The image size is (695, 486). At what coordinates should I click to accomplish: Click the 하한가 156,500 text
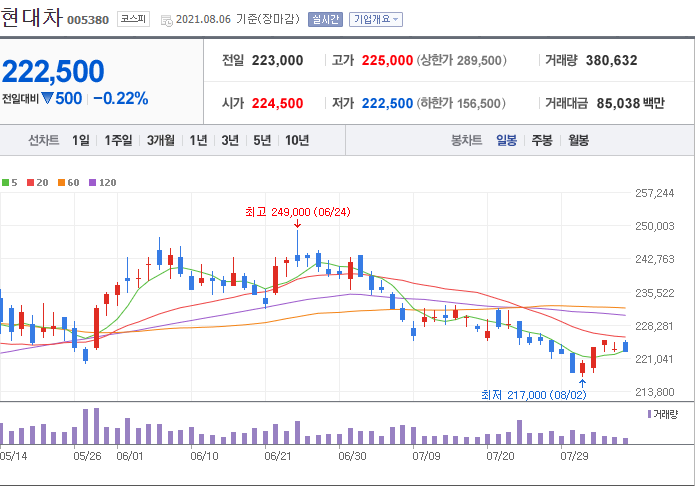pos(461,103)
